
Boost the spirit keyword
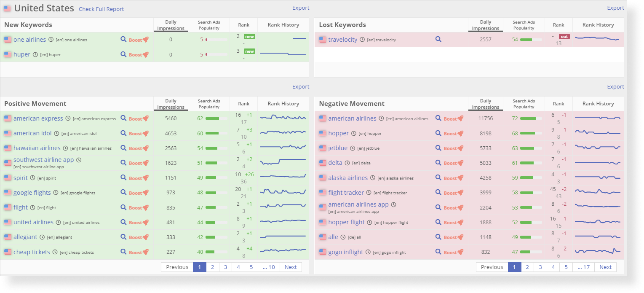[139, 178]
